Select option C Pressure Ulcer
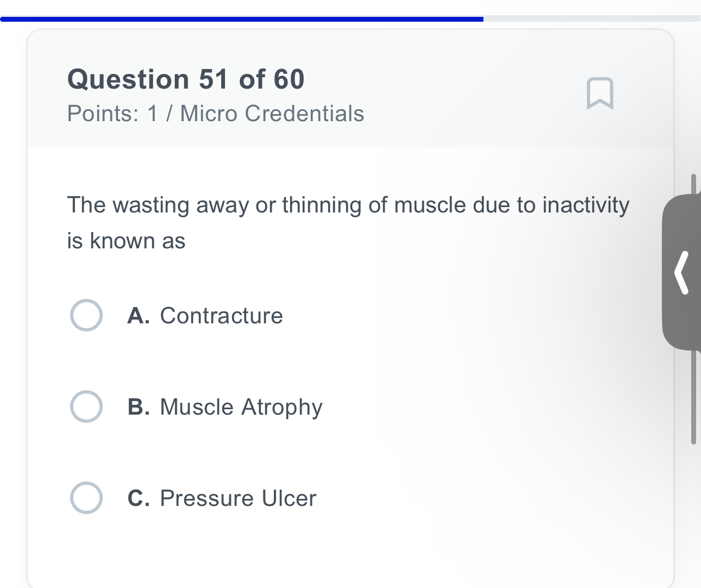Image resolution: width=701 pixels, height=588 pixels. (x=86, y=498)
